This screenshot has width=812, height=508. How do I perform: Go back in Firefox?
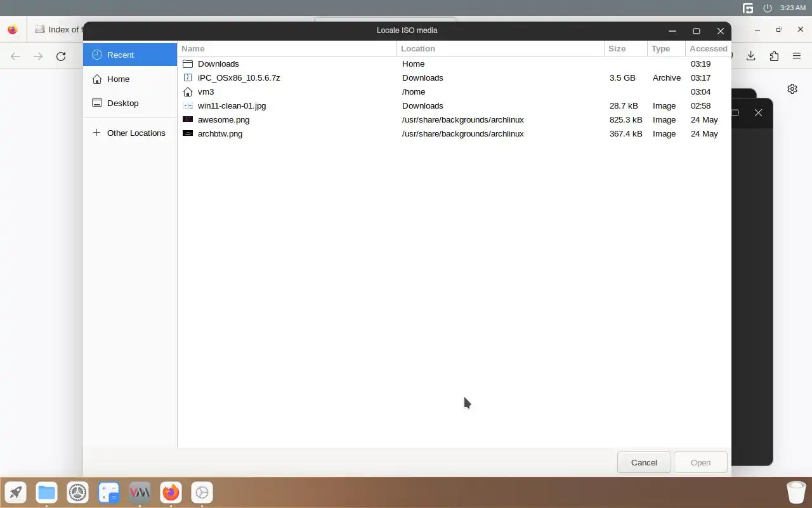click(15, 56)
